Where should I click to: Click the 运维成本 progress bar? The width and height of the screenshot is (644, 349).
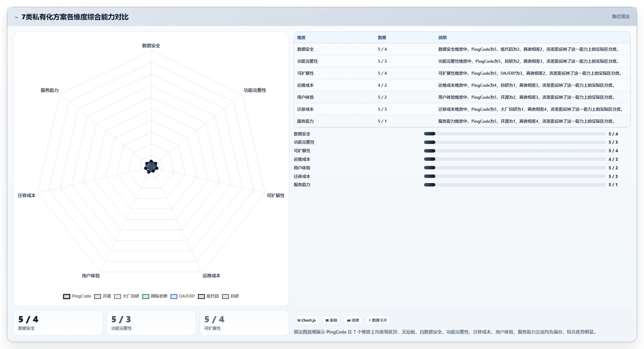515,159
